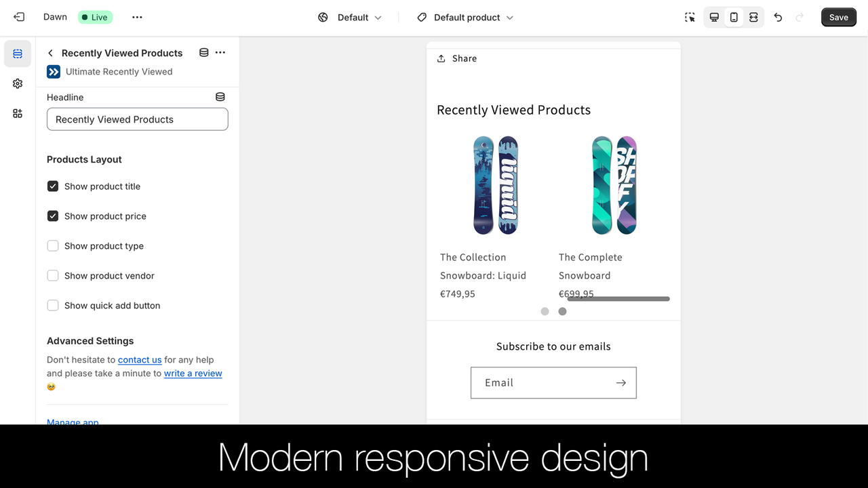Save the theme changes
This screenshot has height=488, width=868.
[838, 17]
